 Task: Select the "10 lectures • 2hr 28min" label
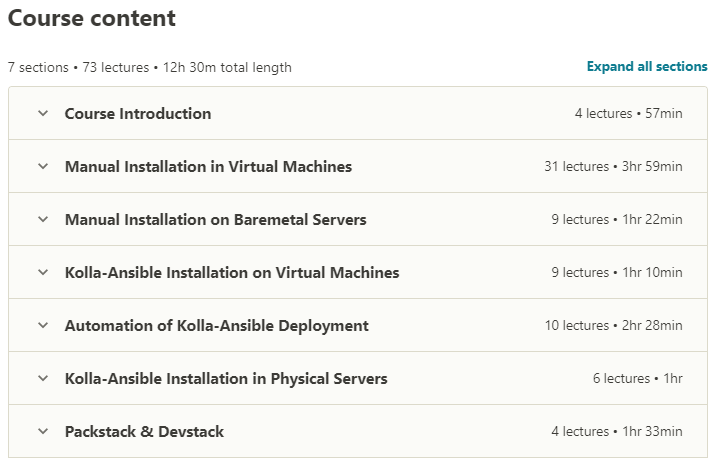pos(613,326)
